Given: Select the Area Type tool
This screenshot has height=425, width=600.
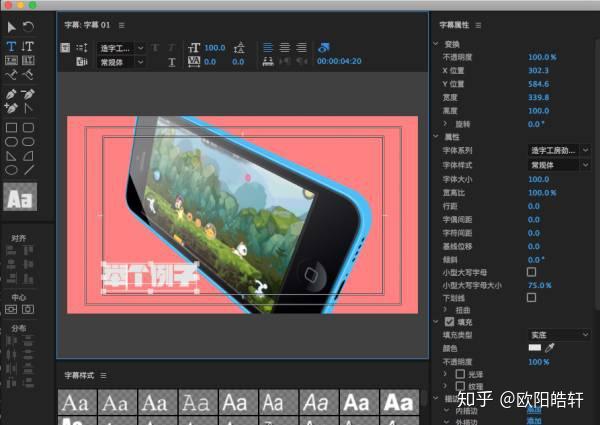Looking at the screenshot, I should coord(11,60).
